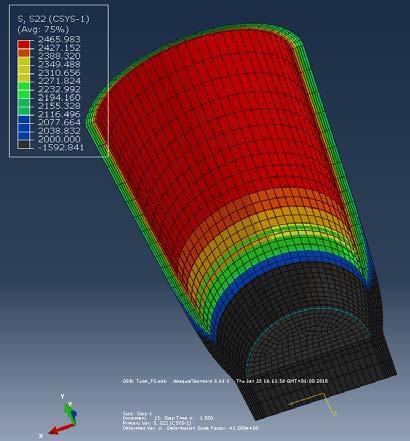Select the legend value 2000.000

[59, 139]
